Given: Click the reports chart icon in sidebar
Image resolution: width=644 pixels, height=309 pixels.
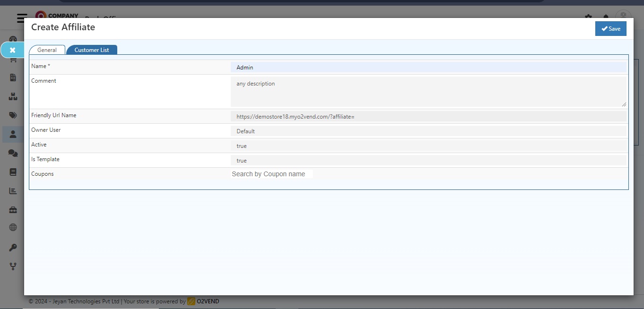Looking at the screenshot, I should tap(13, 191).
